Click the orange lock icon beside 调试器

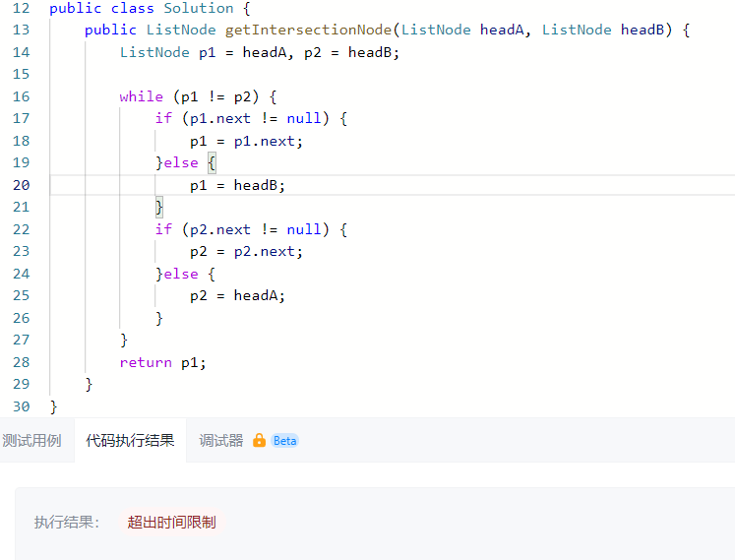(x=259, y=440)
